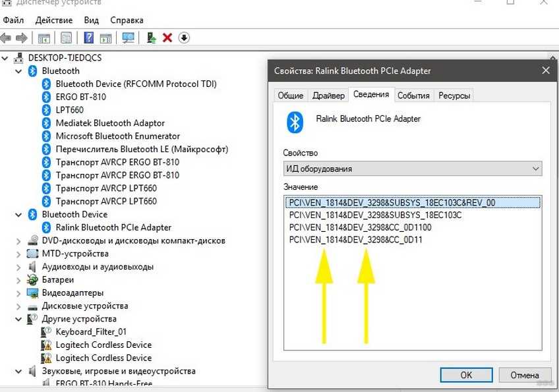Collapse the Другие устройства category
The height and width of the screenshot is (392, 559).
(18, 320)
